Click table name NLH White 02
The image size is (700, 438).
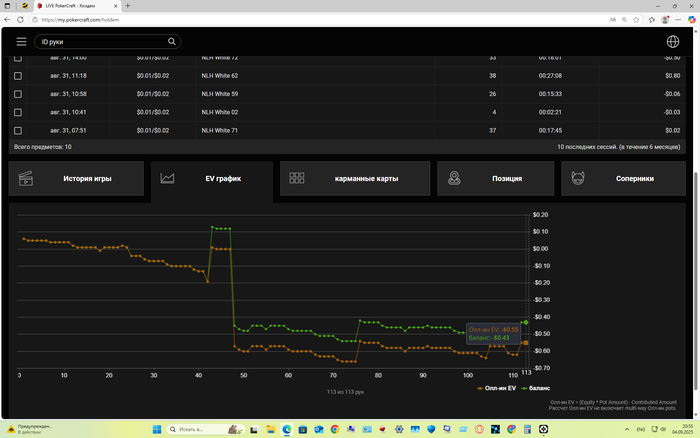point(220,113)
